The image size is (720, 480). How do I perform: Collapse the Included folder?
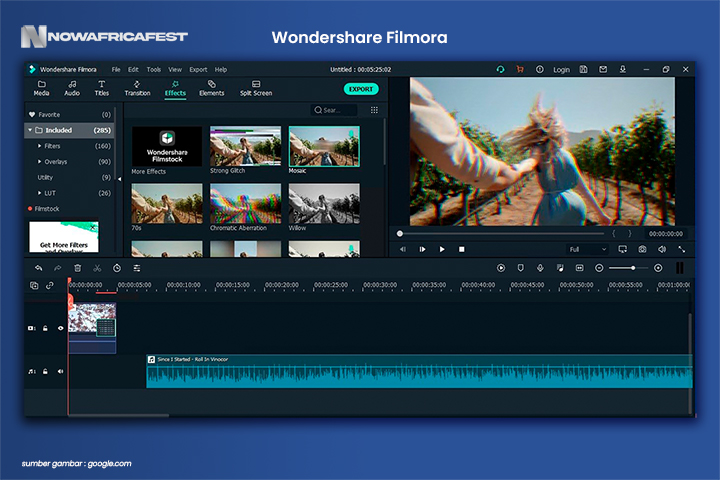click(30, 130)
